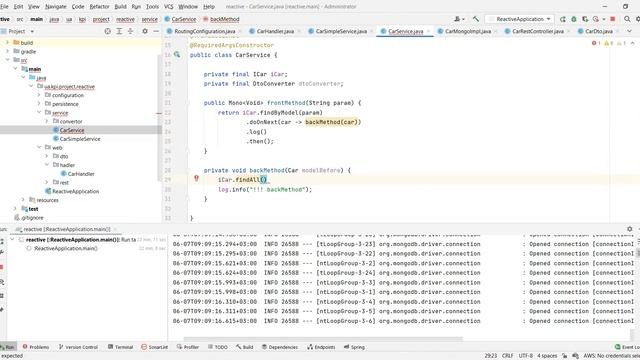Select ReactiveApplication.main() task in run tree

[65, 249]
